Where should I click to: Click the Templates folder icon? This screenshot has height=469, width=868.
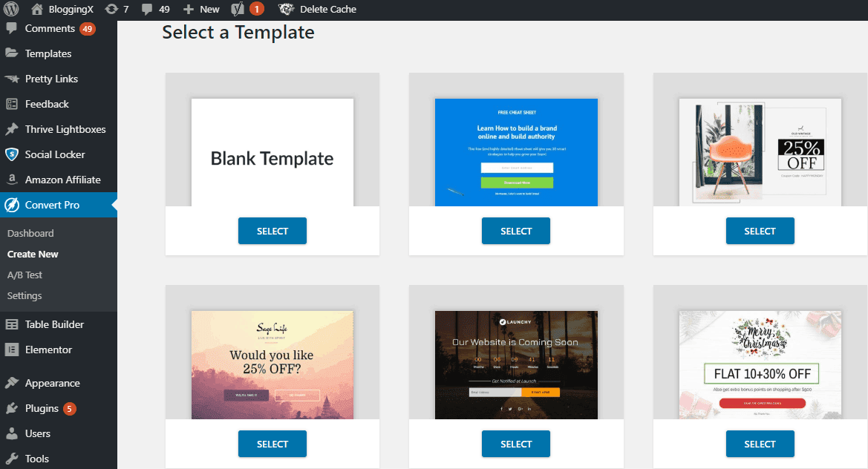[12, 53]
